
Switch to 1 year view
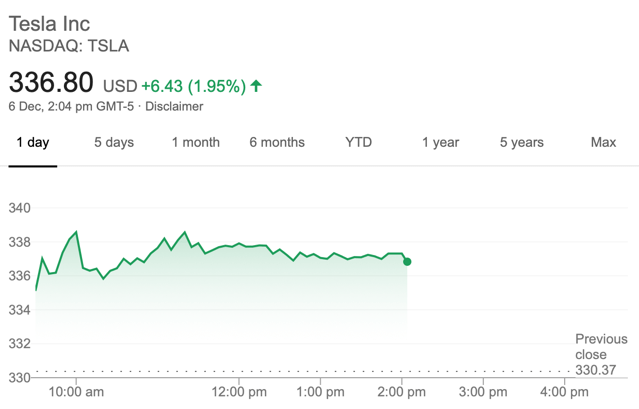(x=440, y=142)
